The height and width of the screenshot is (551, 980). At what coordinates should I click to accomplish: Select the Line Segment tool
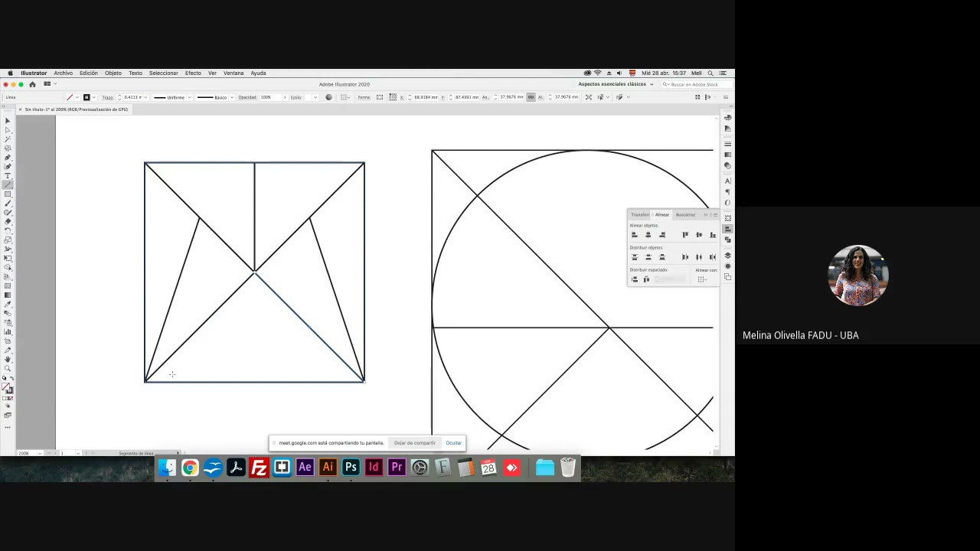click(x=8, y=185)
